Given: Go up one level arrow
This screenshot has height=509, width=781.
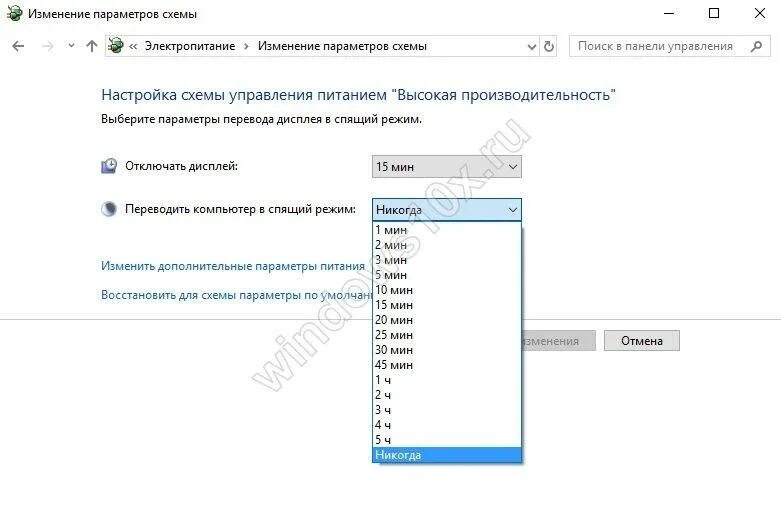Looking at the screenshot, I should (92, 46).
